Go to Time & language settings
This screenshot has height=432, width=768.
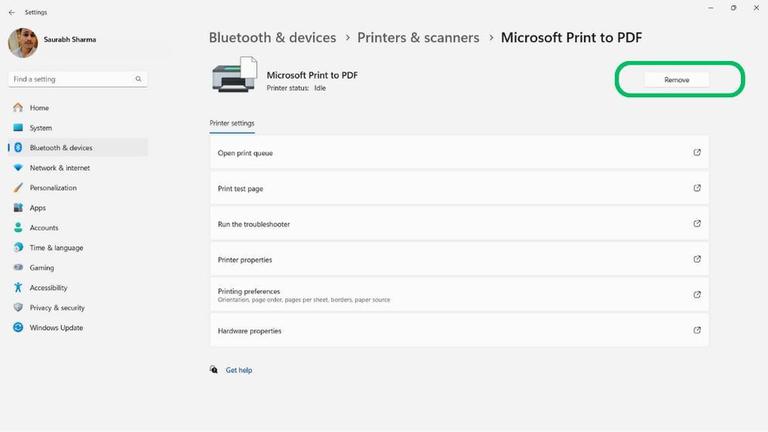click(56, 248)
